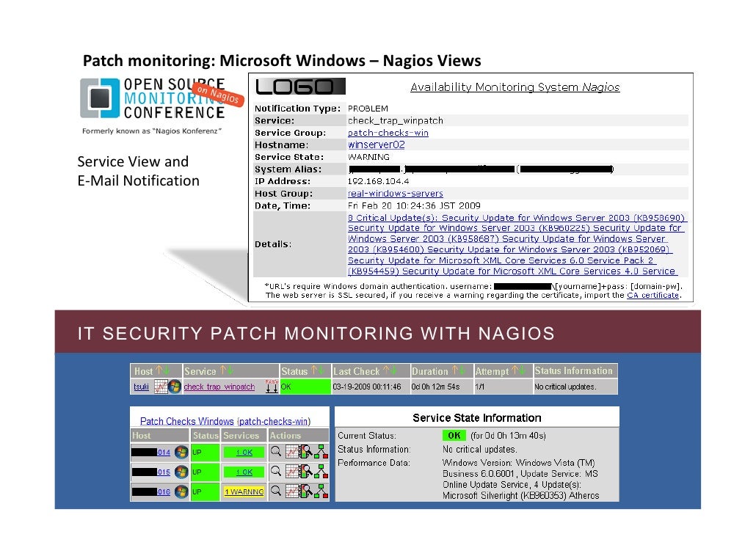Open status map icon for host 015
The height and width of the screenshot is (534, 756).
pos(321,472)
